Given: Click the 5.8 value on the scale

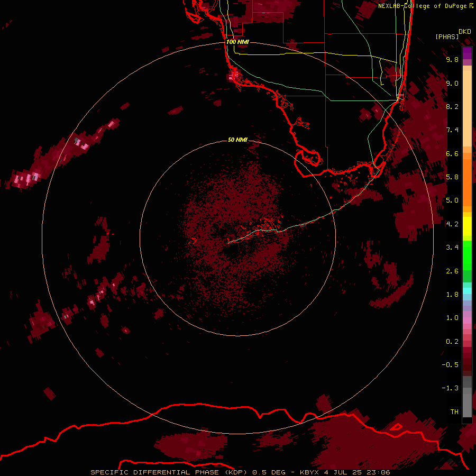Looking at the screenshot, I should click(452, 177).
